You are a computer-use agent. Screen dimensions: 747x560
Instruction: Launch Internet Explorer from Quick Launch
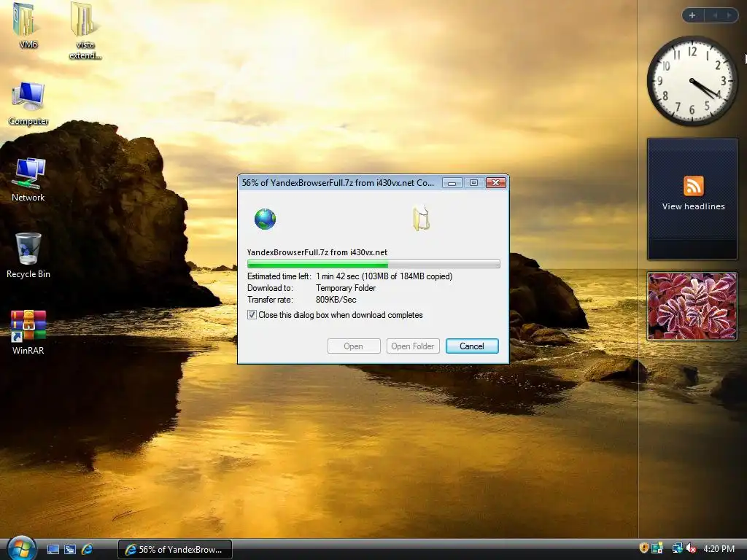point(88,550)
